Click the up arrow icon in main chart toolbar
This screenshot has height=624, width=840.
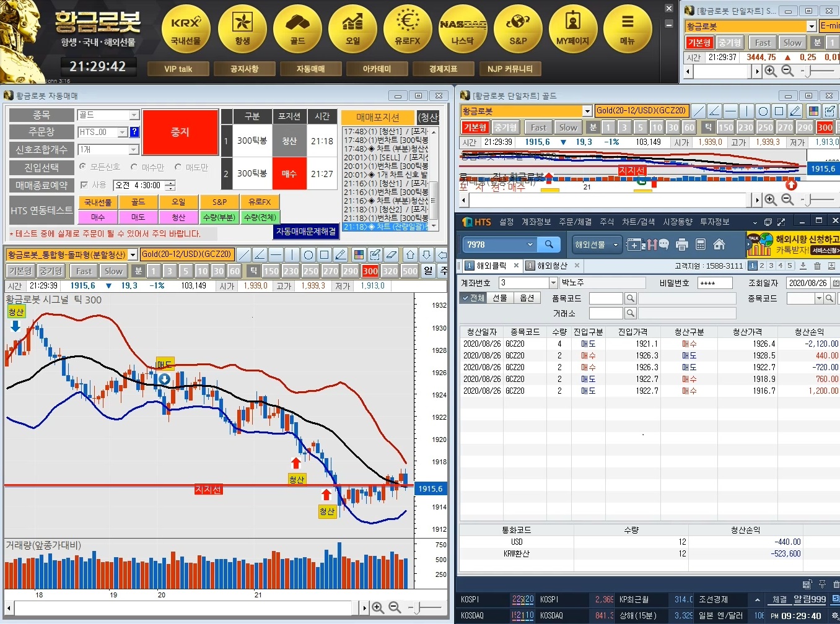(x=410, y=254)
